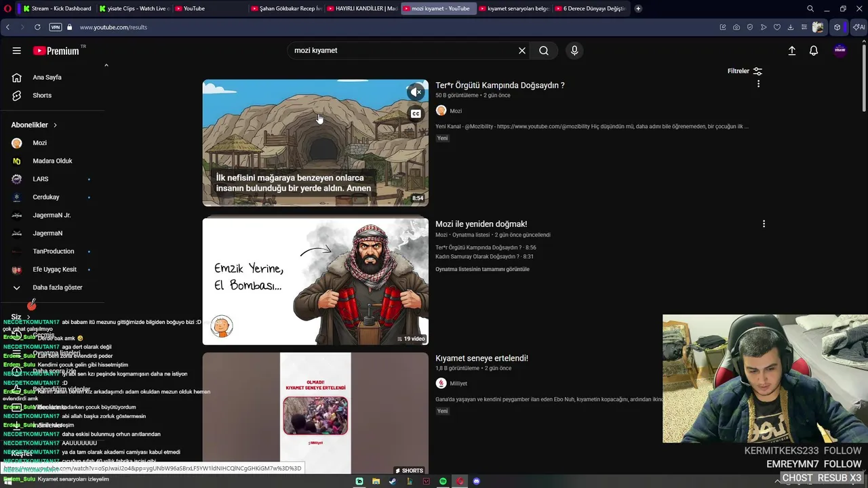
Task: Clear the search box with the X
Action: 522,51
